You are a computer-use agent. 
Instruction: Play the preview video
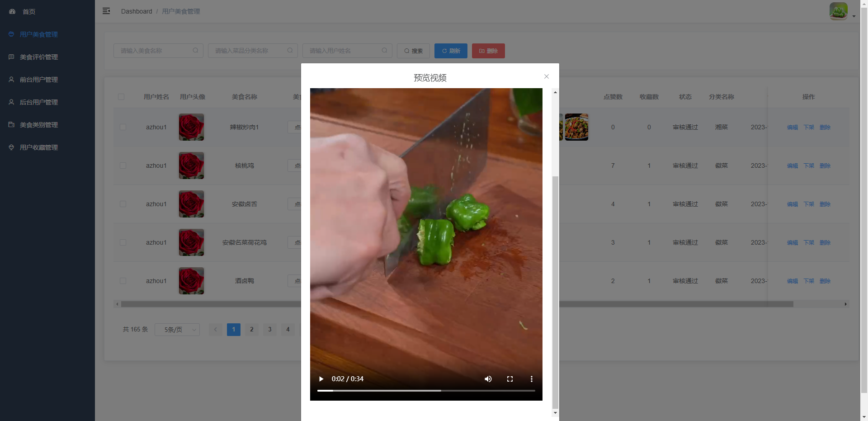pyautogui.click(x=321, y=379)
